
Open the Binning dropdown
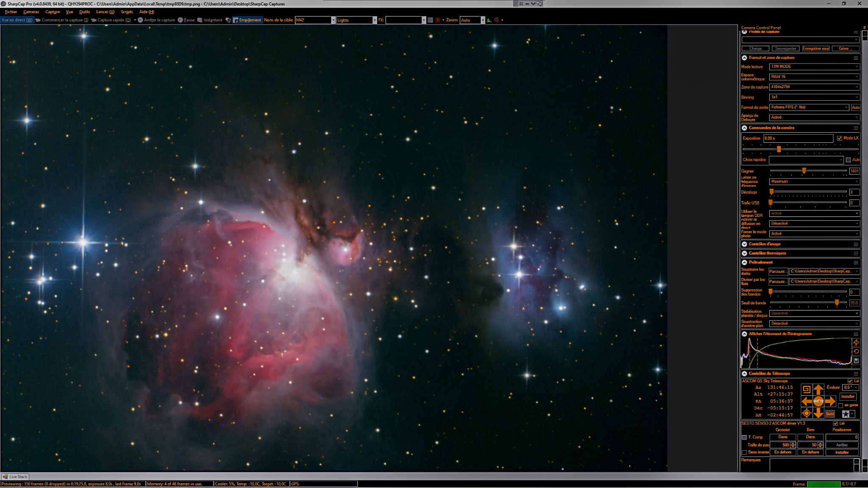[814, 97]
